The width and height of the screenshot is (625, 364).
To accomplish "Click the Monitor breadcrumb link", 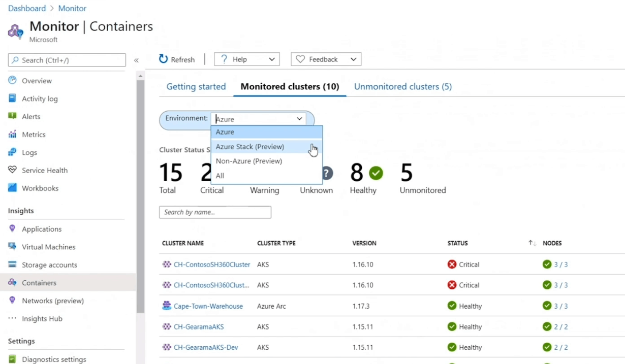I will tap(72, 9).
